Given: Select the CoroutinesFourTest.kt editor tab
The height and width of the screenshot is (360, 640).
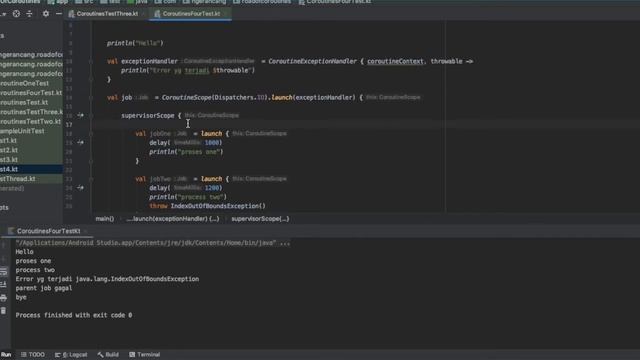Looking at the screenshot, I should click(191, 14).
